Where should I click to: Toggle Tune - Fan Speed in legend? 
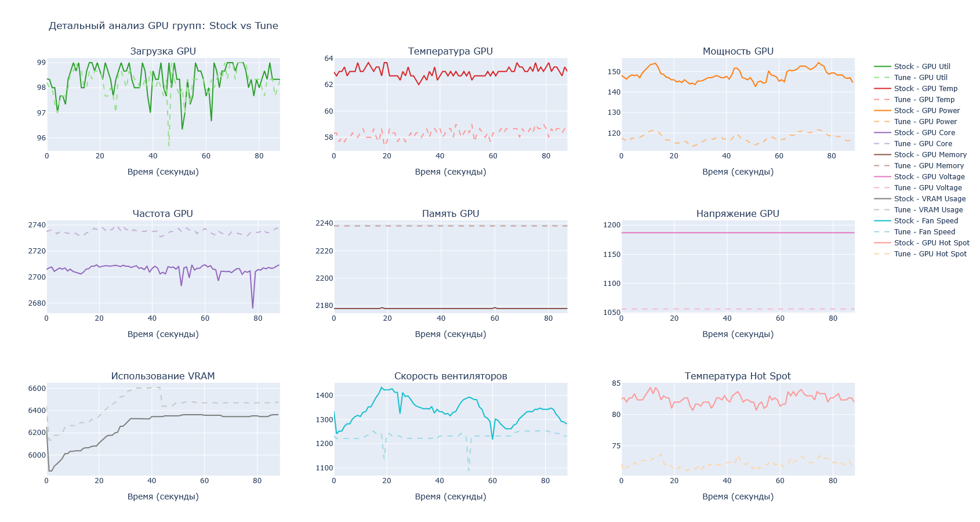point(924,232)
